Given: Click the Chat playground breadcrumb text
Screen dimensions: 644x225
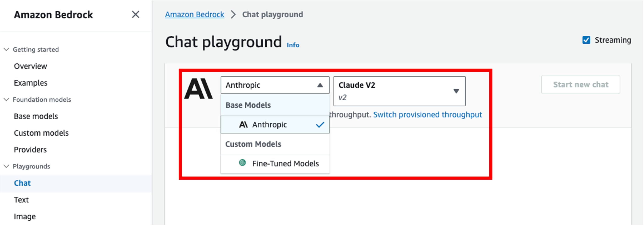Looking at the screenshot, I should point(273,14).
